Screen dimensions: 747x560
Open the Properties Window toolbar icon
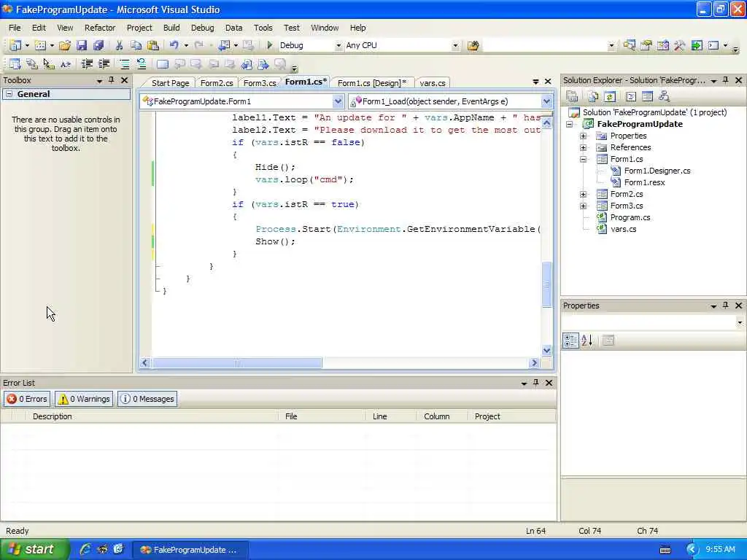pyautogui.click(x=646, y=45)
